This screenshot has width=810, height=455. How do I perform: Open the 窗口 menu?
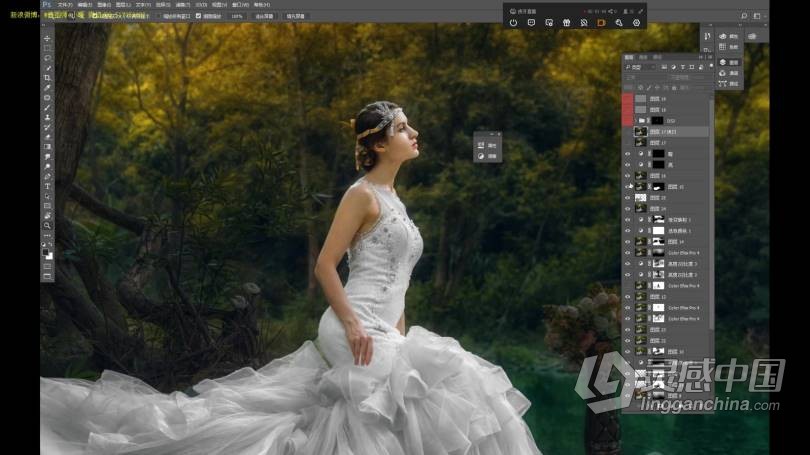[x=241, y=5]
